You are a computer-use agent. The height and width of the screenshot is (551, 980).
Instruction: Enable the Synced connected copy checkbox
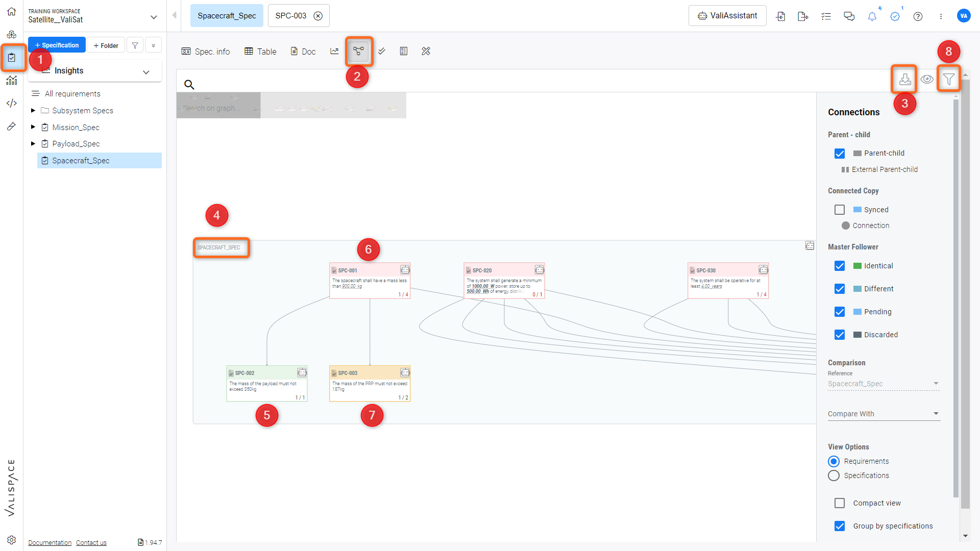840,210
